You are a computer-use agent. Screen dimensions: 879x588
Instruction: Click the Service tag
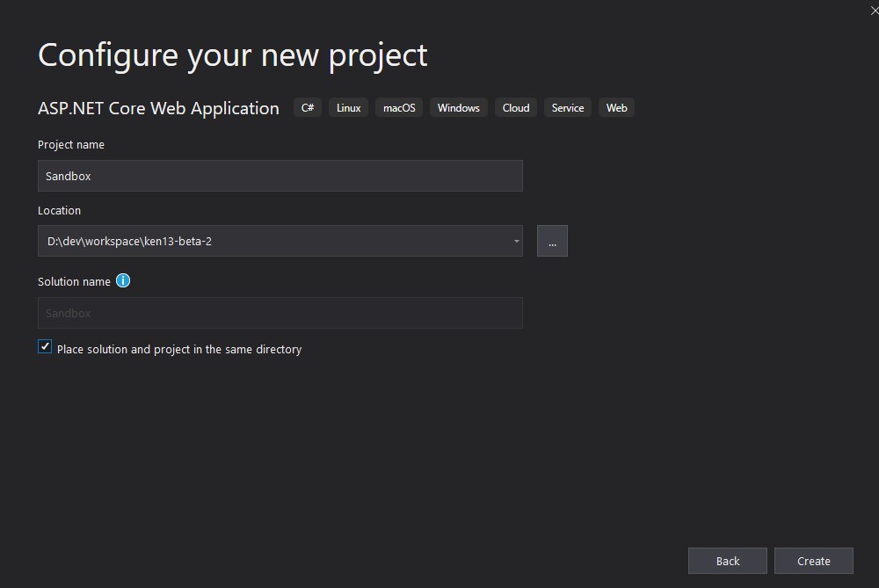[x=568, y=107]
